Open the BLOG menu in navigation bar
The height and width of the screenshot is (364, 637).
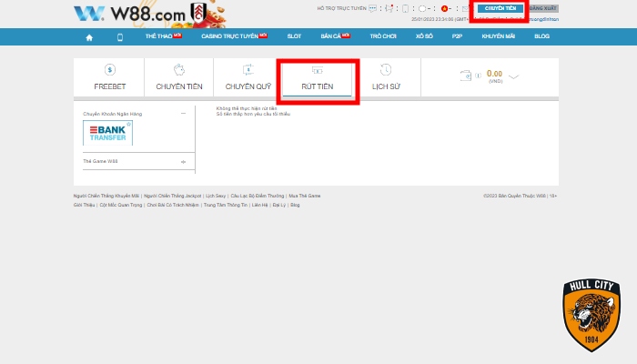[541, 36]
